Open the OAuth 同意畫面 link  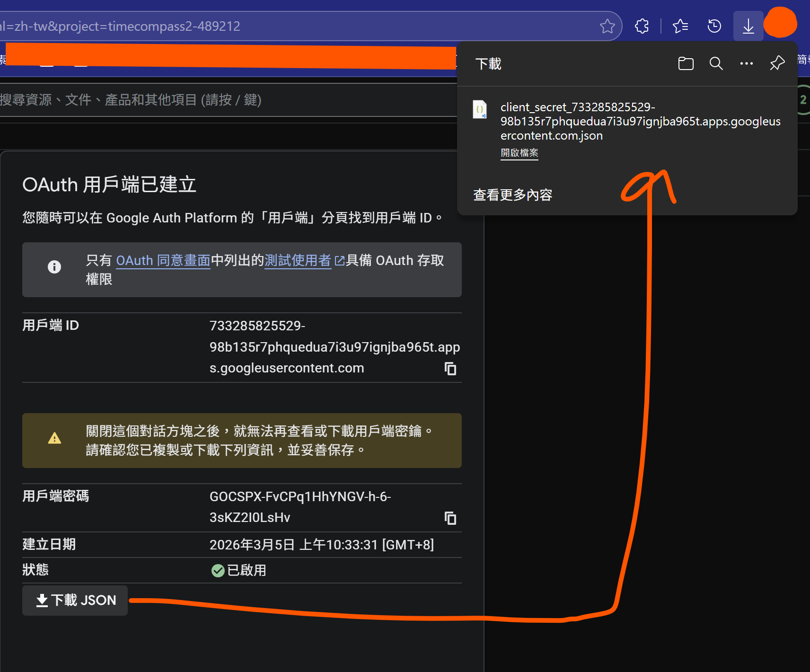[x=163, y=261]
